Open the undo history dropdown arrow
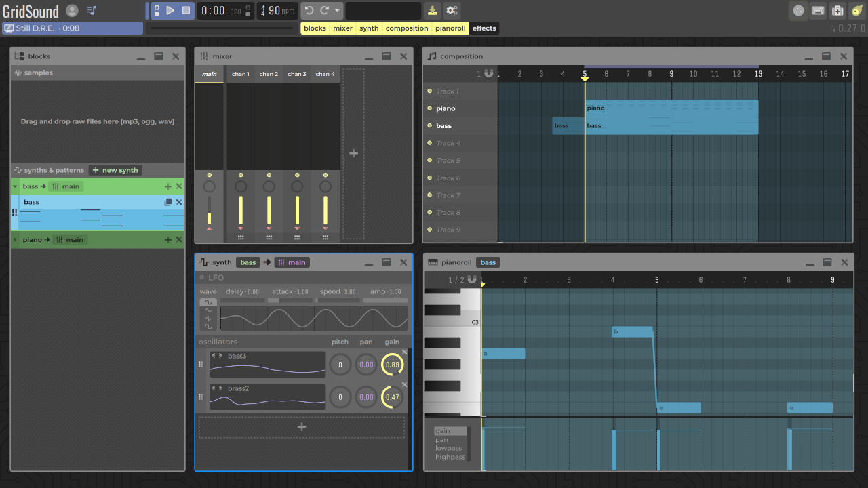 pos(337,10)
